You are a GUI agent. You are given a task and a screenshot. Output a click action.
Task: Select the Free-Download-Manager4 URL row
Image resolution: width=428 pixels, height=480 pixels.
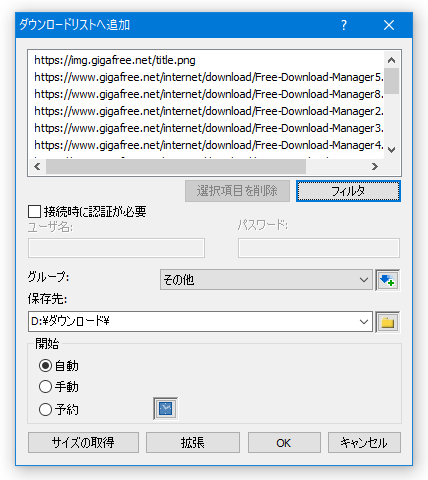point(209,145)
